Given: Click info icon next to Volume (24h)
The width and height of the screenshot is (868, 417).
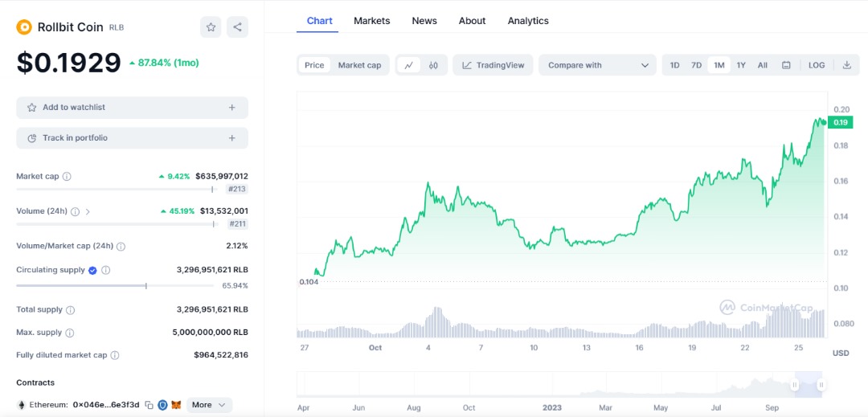Looking at the screenshot, I should click(76, 211).
